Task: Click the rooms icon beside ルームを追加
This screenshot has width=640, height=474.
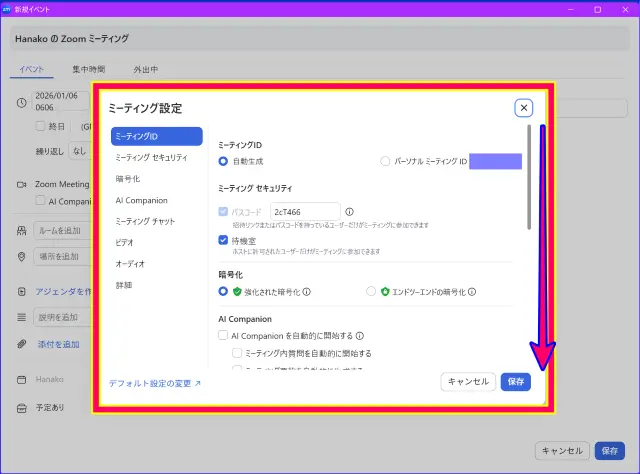Action: 22,231
